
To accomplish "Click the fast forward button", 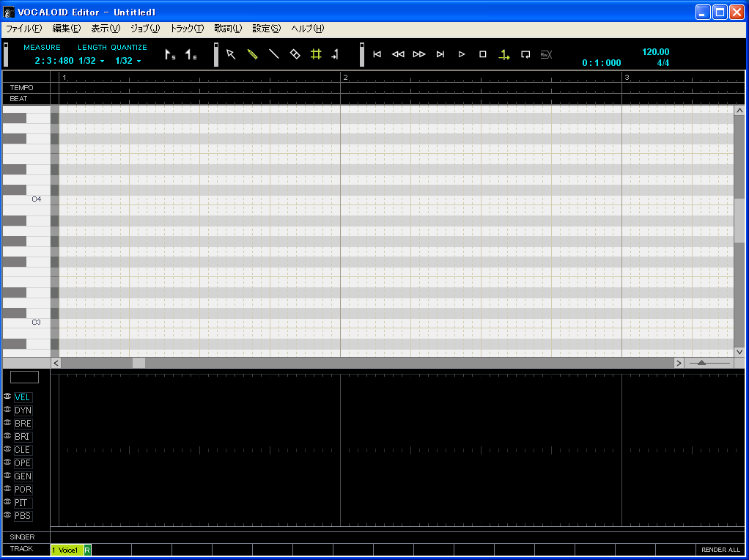I will point(419,54).
